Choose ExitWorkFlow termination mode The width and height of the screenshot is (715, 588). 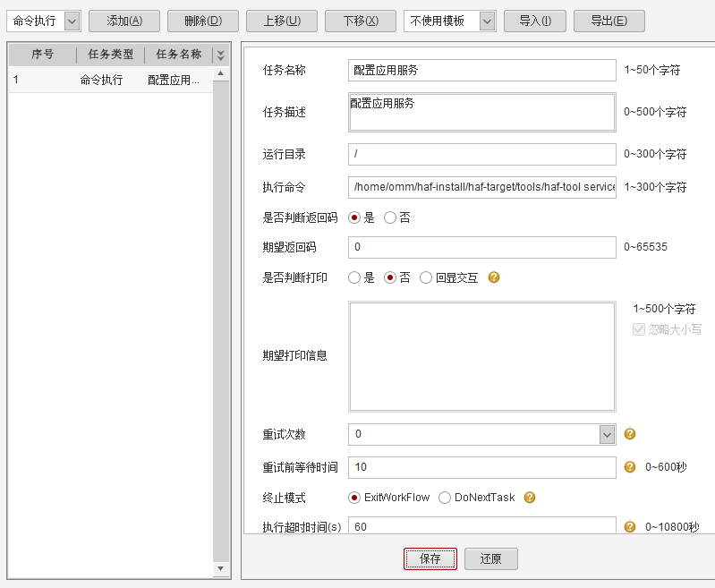coord(354,498)
